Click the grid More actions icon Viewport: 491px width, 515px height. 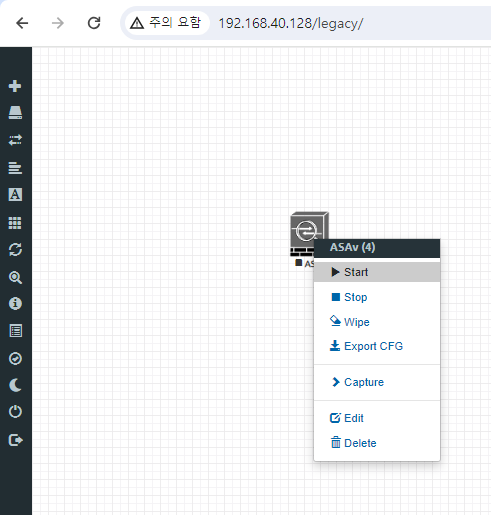[15, 222]
